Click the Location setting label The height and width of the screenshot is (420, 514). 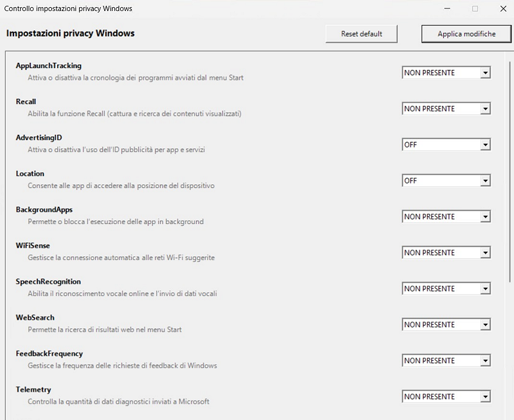tap(30, 173)
